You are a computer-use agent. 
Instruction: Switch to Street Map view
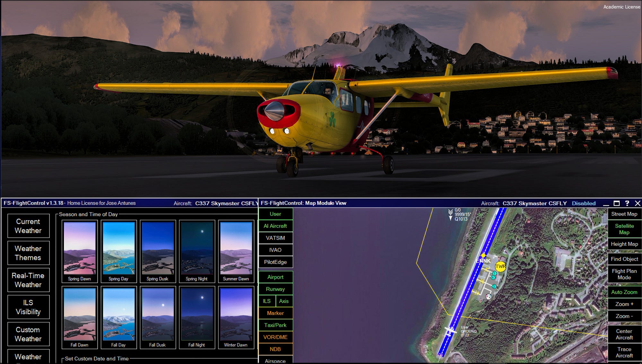pyautogui.click(x=624, y=214)
